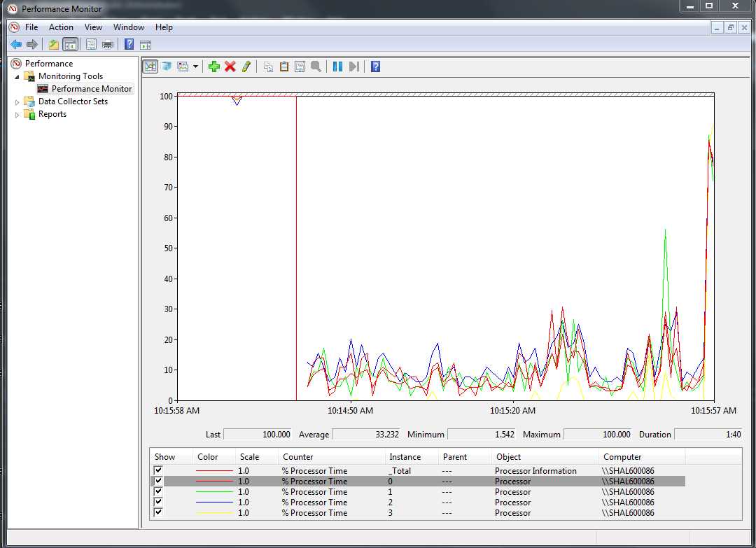The height and width of the screenshot is (548, 756).
Task: Click the Update Data step icon
Action: pos(353,66)
